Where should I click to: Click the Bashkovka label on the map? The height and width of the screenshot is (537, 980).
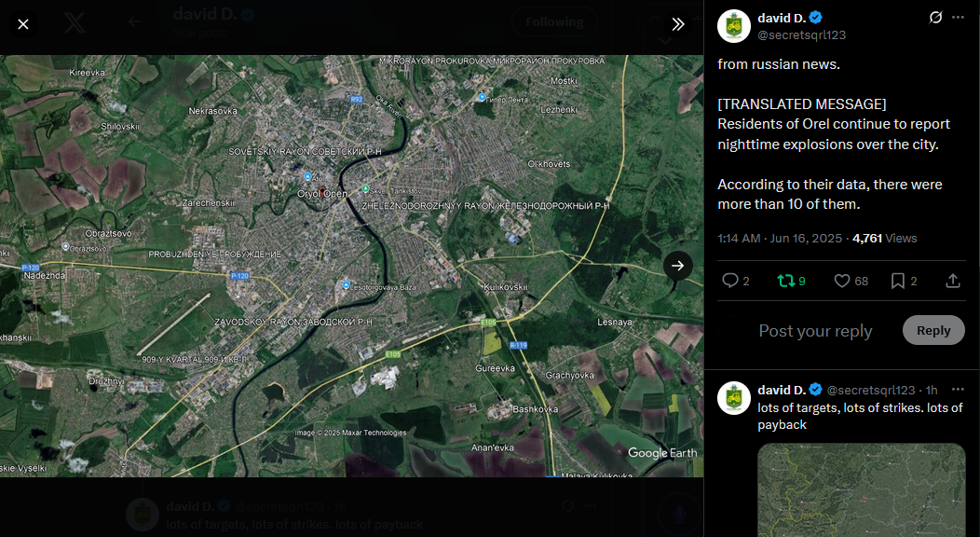click(535, 409)
